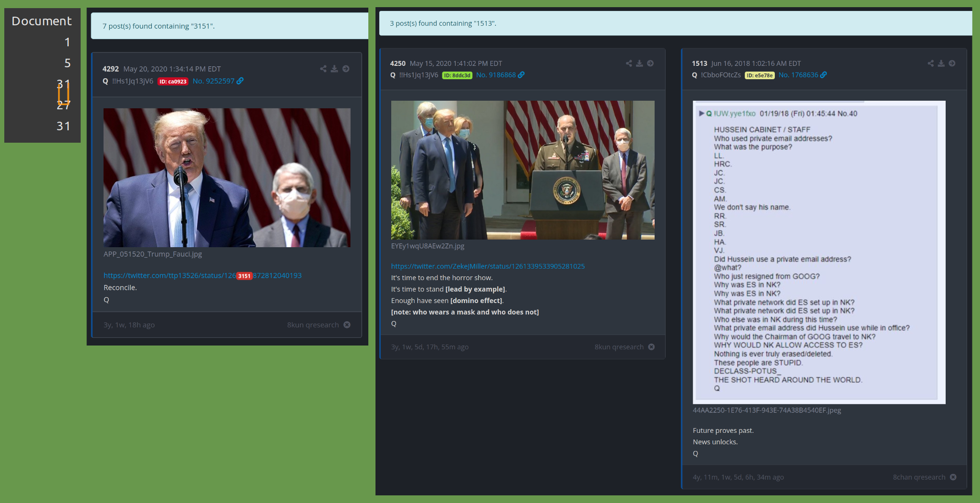Click the link icon beside No. 9186868
The width and height of the screenshot is (980, 503).
pos(521,75)
